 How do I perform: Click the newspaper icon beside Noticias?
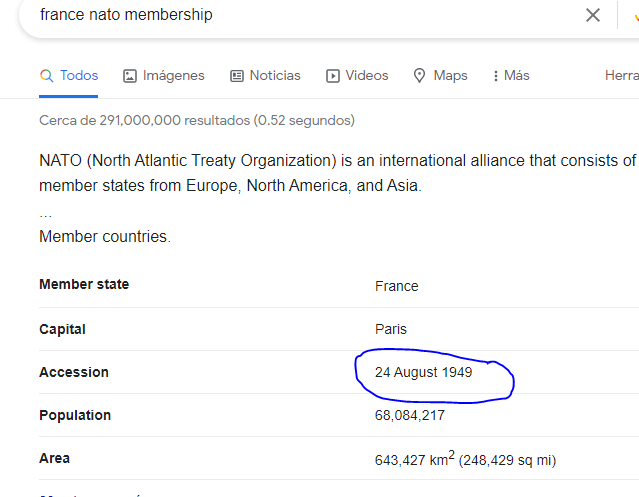pyautogui.click(x=237, y=76)
